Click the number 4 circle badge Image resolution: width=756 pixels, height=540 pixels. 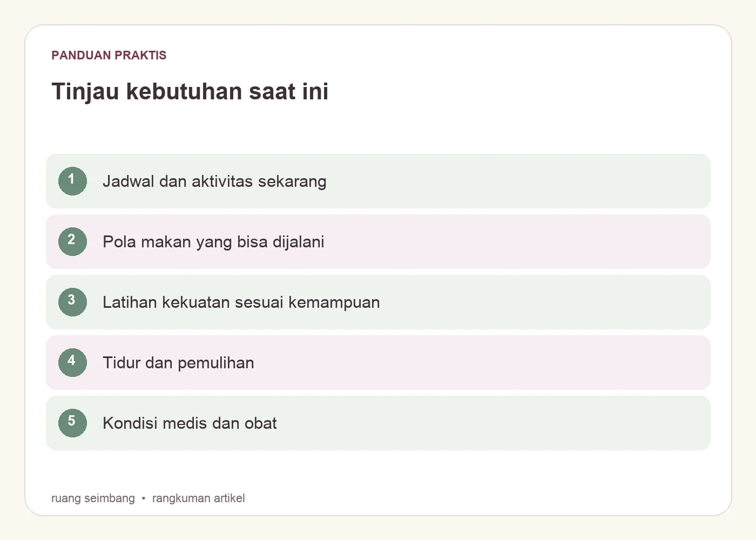(72, 362)
